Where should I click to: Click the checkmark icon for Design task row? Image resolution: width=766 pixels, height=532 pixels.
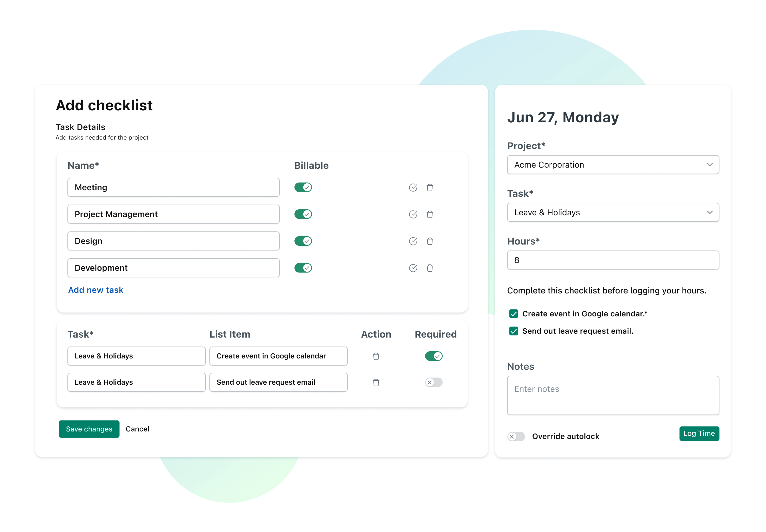point(413,241)
